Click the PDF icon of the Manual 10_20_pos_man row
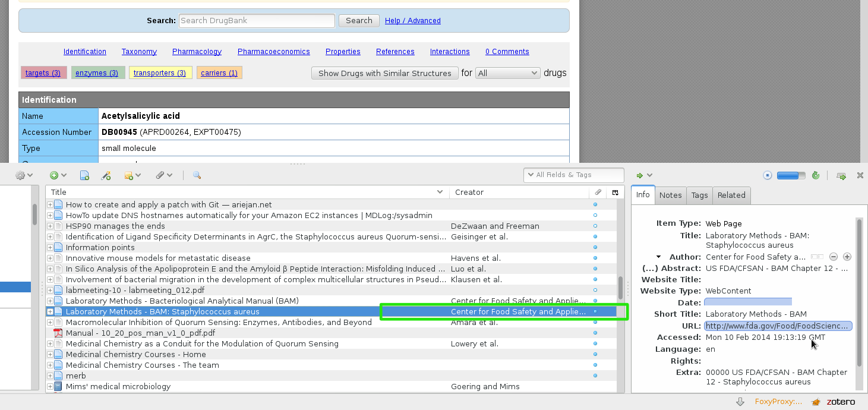 pyautogui.click(x=58, y=333)
